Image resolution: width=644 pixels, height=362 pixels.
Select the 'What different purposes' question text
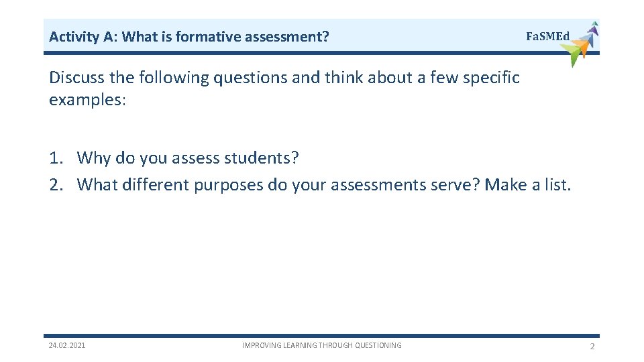[x=278, y=184]
